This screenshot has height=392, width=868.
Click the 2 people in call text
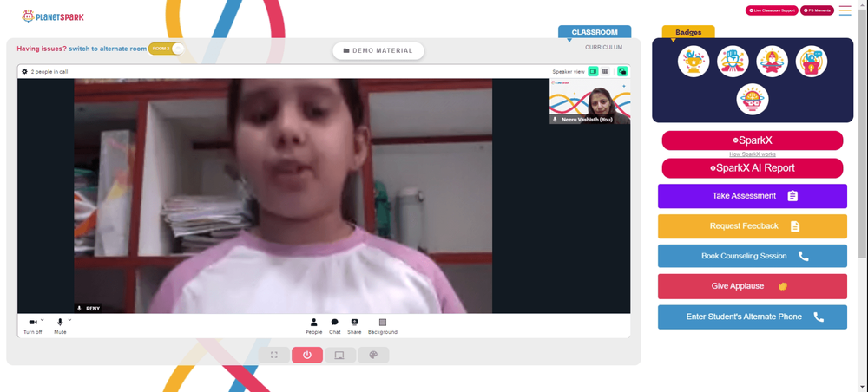[x=49, y=72]
